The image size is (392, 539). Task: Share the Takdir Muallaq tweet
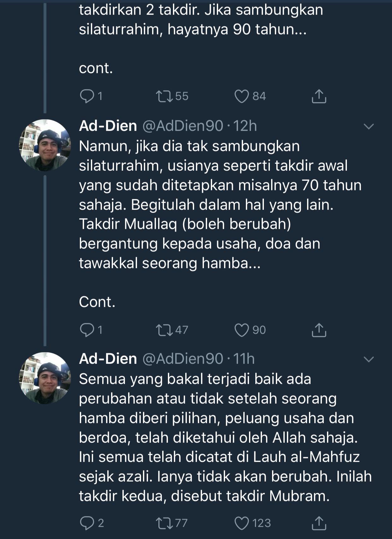pyautogui.click(x=319, y=330)
